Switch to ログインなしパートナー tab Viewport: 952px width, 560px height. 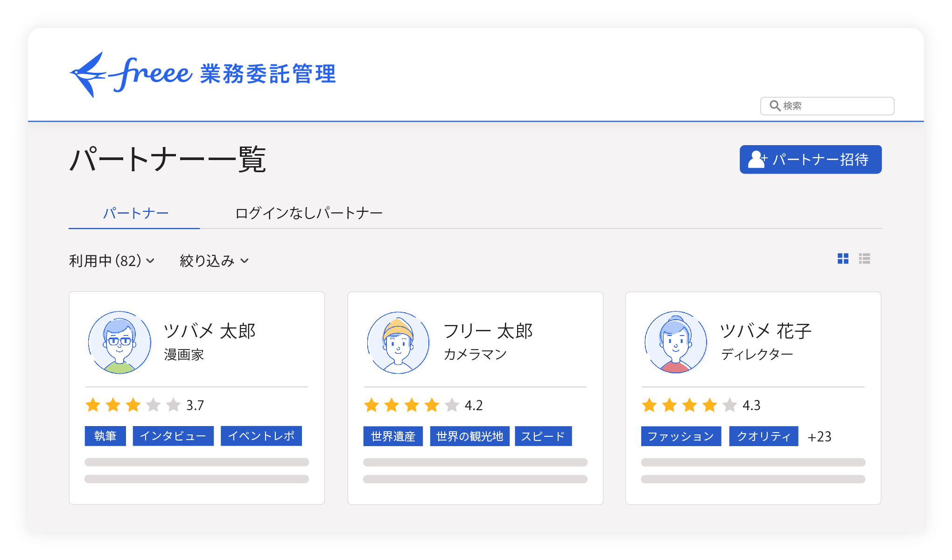[x=308, y=213]
